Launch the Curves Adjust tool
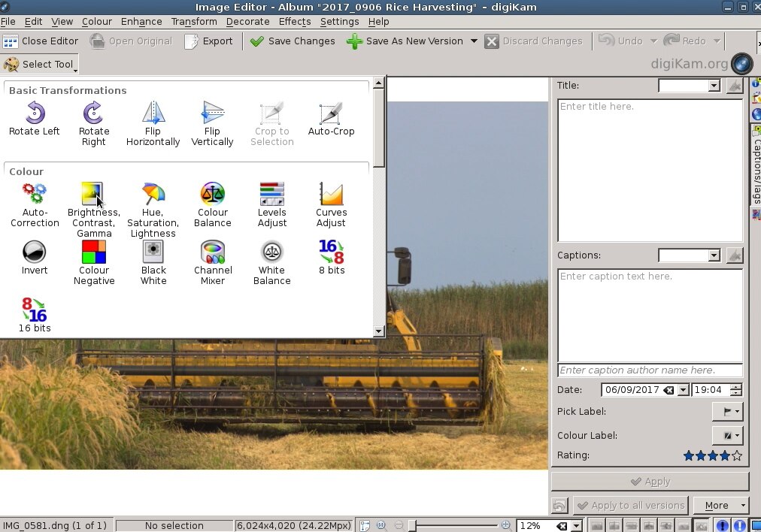This screenshot has height=532, width=761. coord(331,204)
